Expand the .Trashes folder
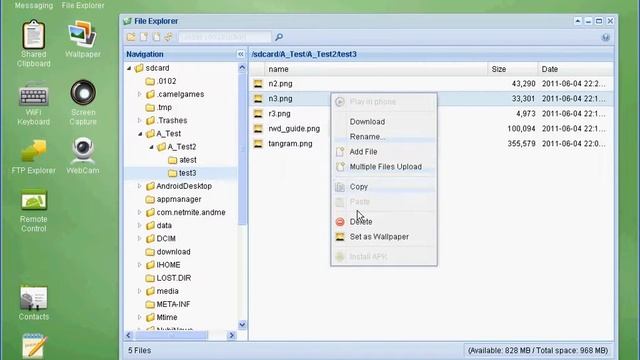The width and height of the screenshot is (640, 360). tap(140, 120)
